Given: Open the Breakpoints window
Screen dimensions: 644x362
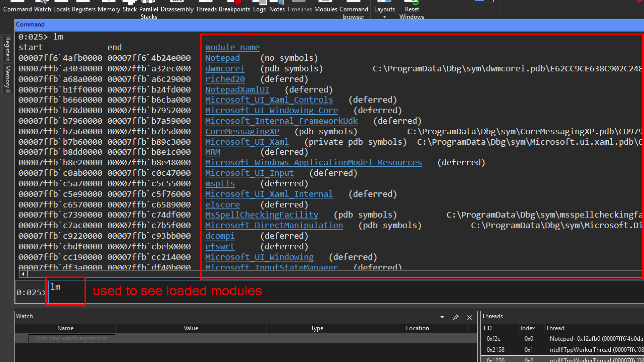Looking at the screenshot, I should (x=234, y=9).
